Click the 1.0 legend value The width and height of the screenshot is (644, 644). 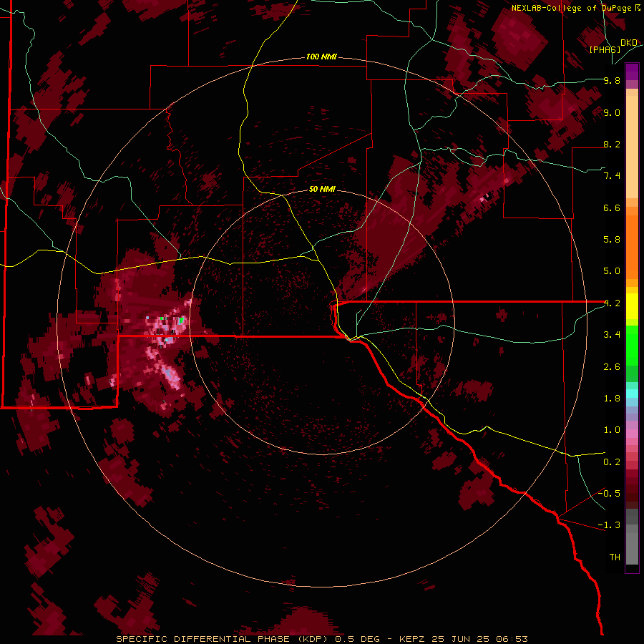coord(612,430)
